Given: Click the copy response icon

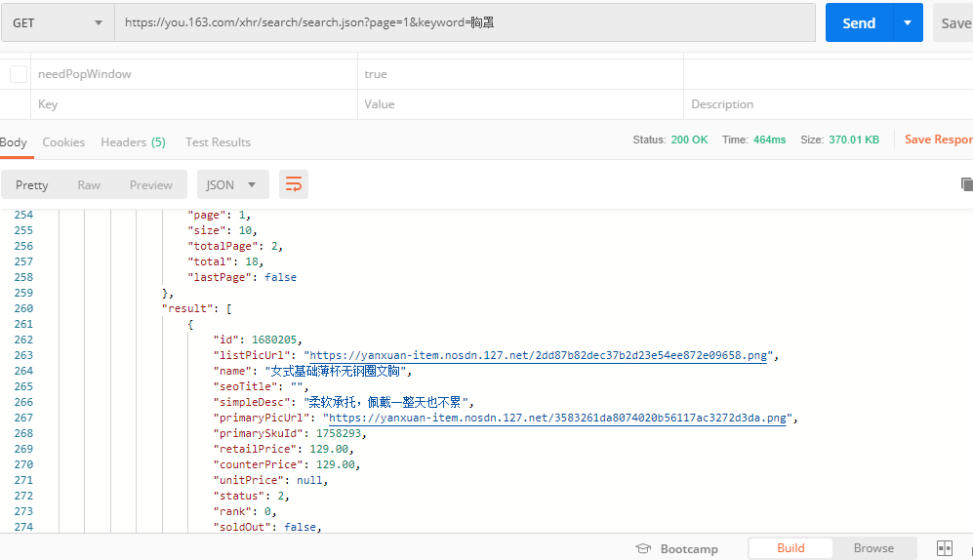Looking at the screenshot, I should [x=966, y=184].
